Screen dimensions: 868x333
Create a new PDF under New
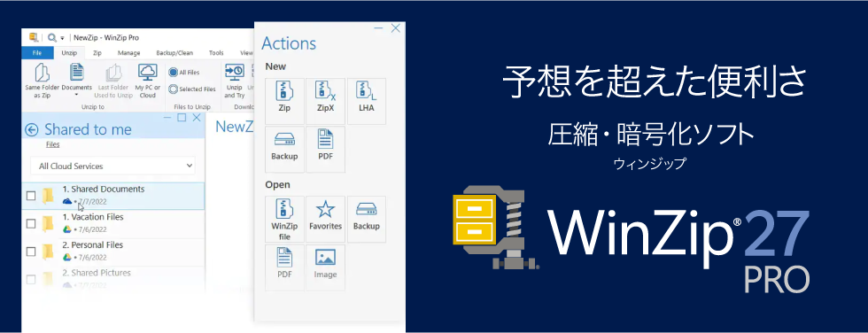[x=326, y=150]
